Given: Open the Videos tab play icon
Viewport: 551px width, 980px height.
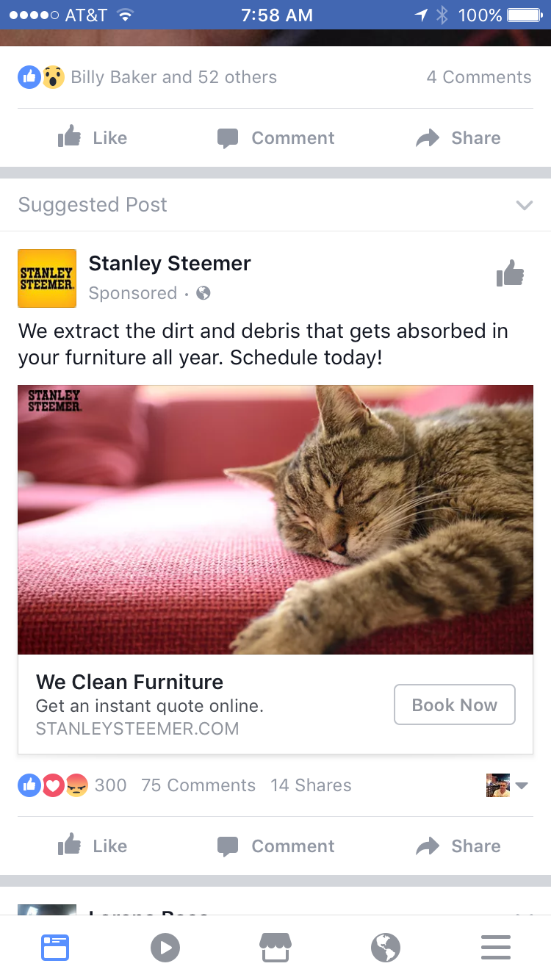Looking at the screenshot, I should pyautogui.click(x=165, y=948).
